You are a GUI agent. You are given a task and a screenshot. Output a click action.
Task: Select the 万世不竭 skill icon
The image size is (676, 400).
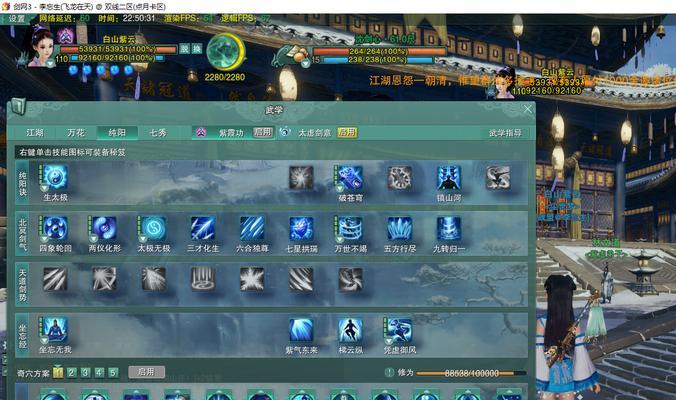(350, 228)
